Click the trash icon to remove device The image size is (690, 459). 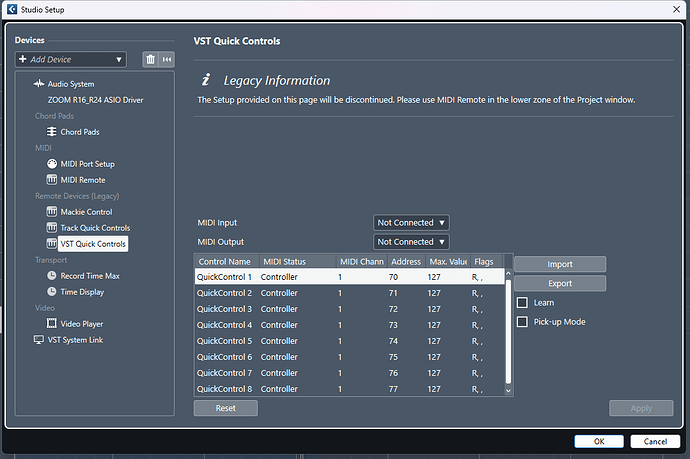[x=150, y=59]
